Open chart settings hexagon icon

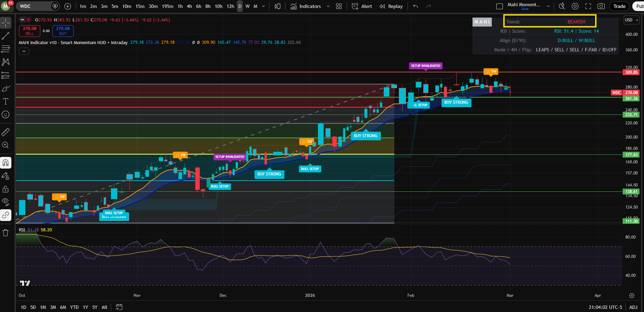[575, 6]
